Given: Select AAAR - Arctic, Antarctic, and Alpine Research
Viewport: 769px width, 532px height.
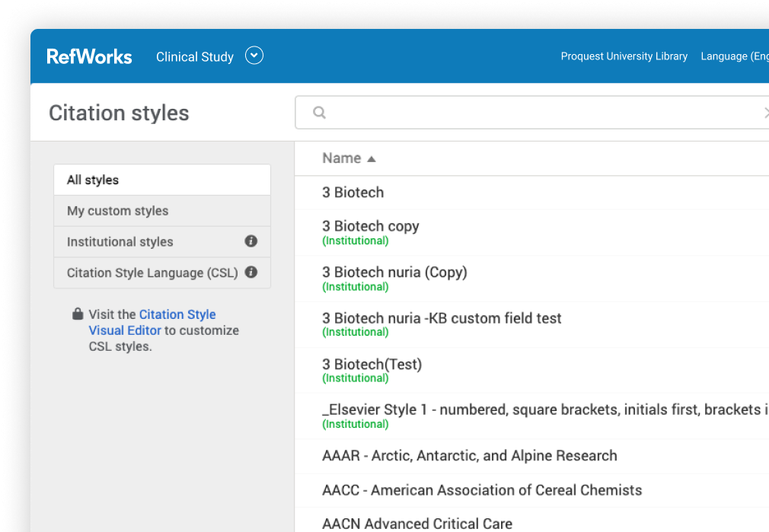Looking at the screenshot, I should [x=531, y=456].
